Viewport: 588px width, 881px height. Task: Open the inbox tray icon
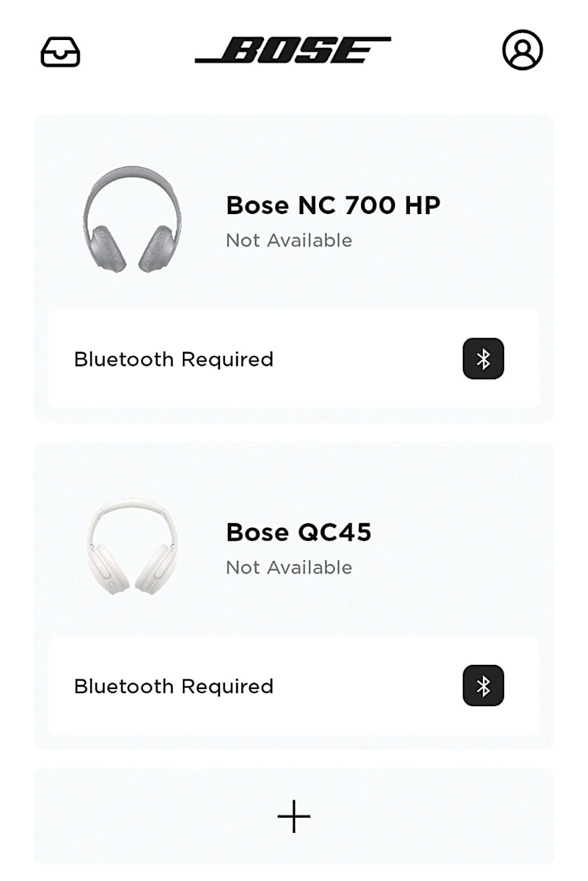point(60,52)
